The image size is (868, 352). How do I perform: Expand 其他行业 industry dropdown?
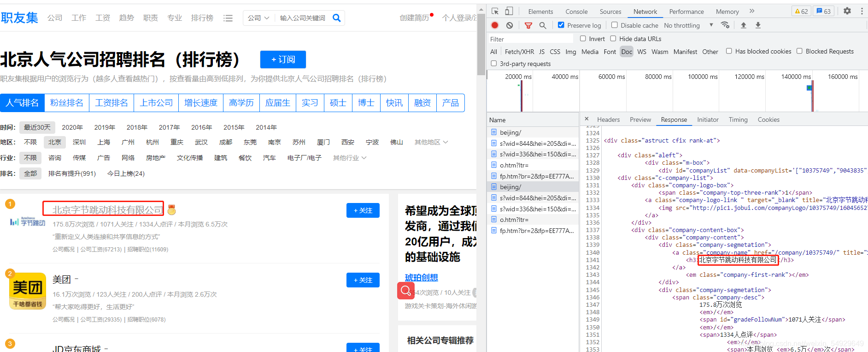pyautogui.click(x=350, y=158)
